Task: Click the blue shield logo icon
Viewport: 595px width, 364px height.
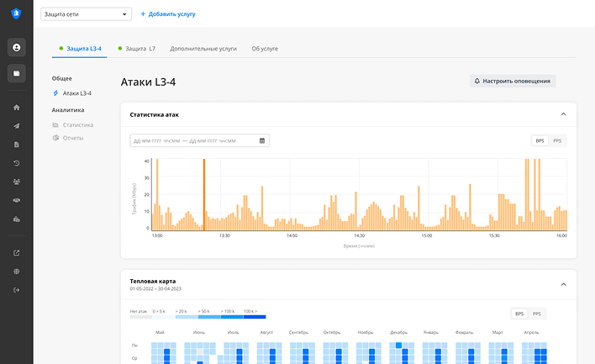Action: click(17, 14)
